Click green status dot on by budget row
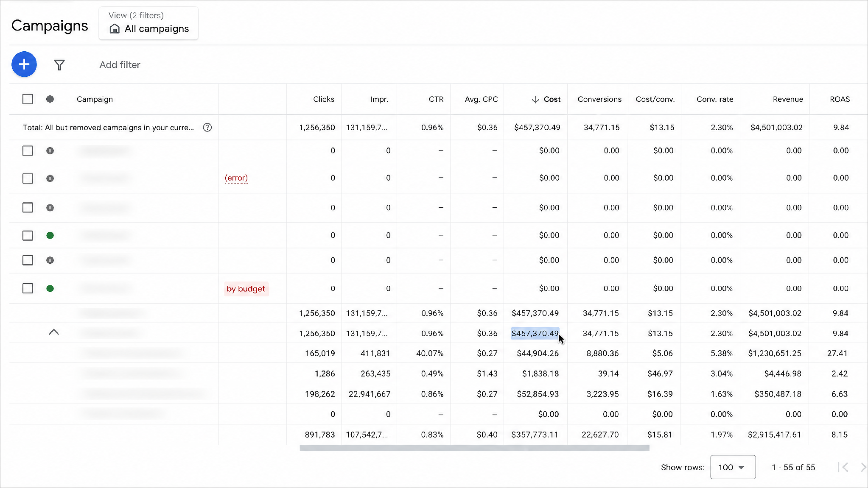 (50, 289)
